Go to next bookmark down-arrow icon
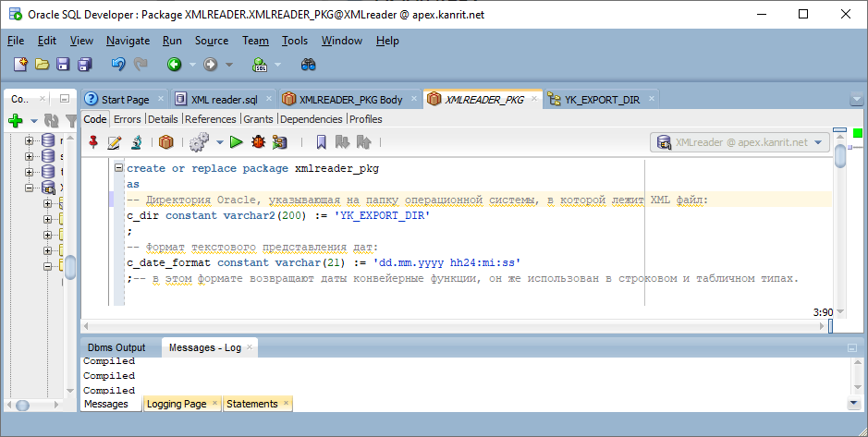 coord(343,142)
